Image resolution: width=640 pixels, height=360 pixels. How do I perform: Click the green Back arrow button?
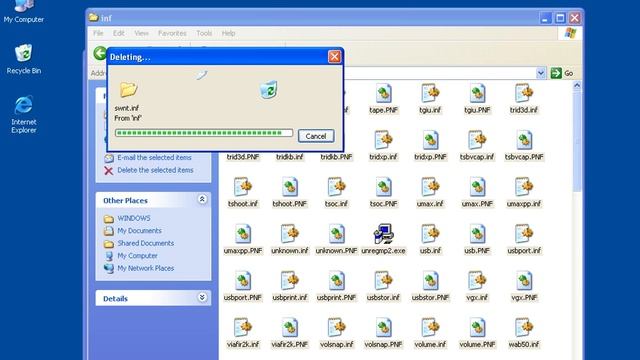(100, 53)
